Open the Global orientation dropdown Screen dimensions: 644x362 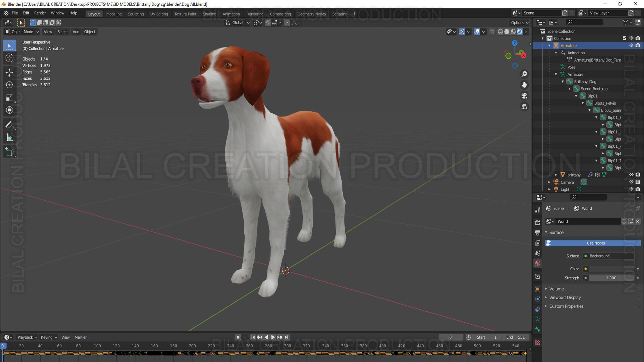pos(237,23)
